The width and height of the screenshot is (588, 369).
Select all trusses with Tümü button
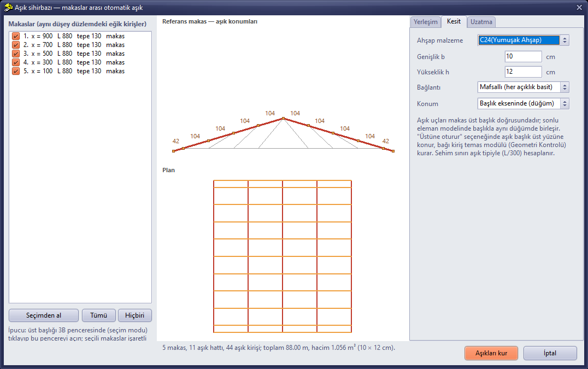[x=98, y=315]
